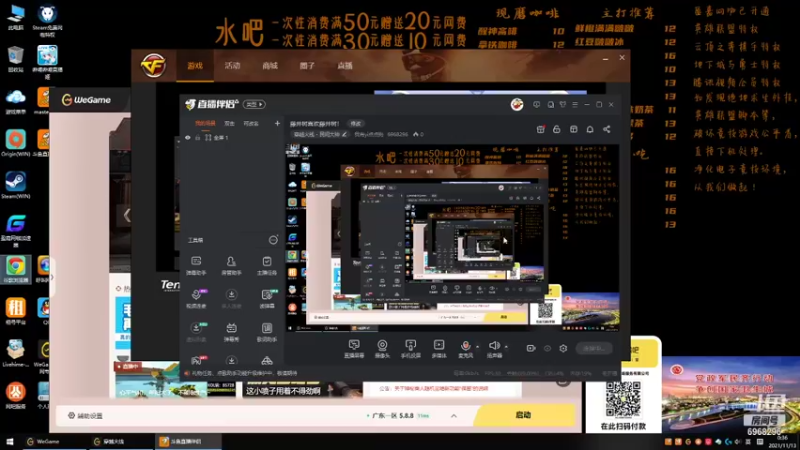
Task: Open the settings gear in 直播伴侣 bottom bar
Action: [563, 348]
